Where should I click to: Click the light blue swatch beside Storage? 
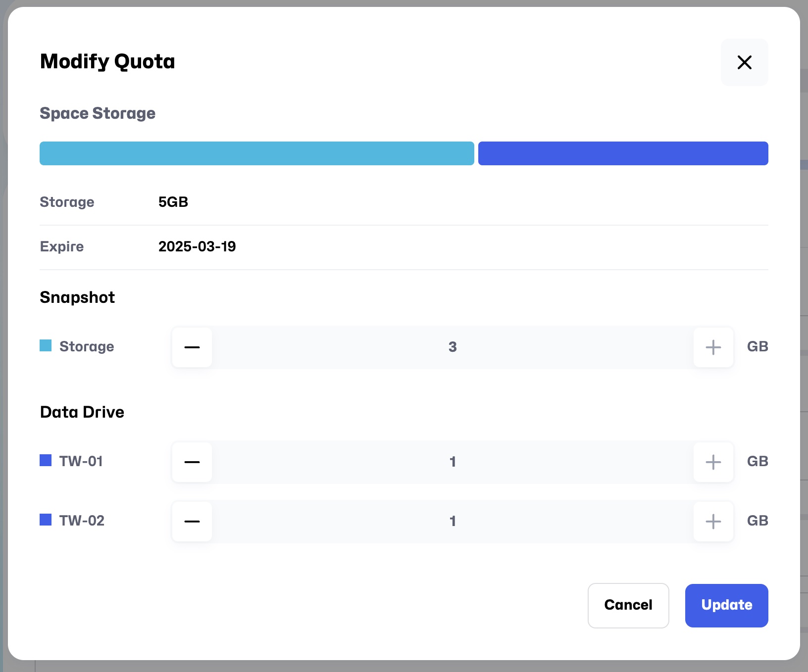point(46,345)
